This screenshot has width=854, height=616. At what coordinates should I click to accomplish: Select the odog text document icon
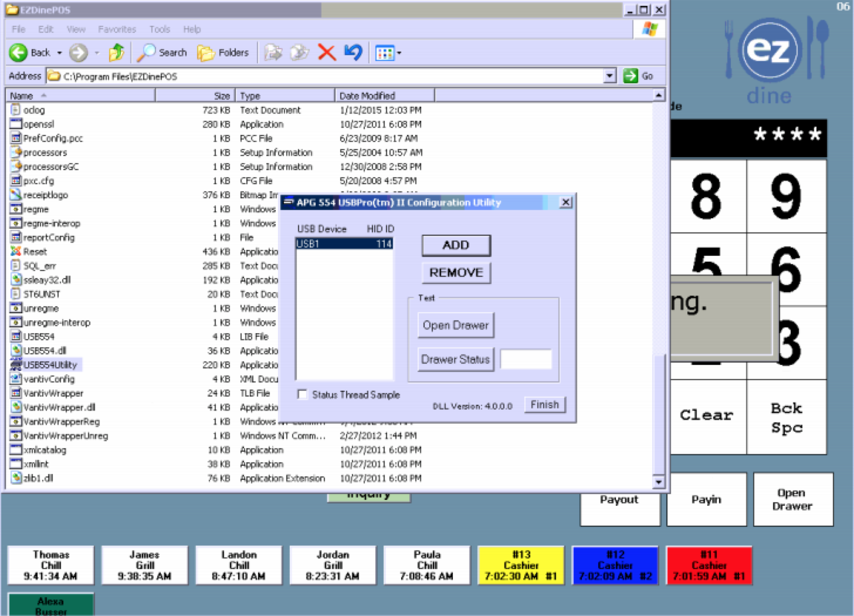pos(16,110)
